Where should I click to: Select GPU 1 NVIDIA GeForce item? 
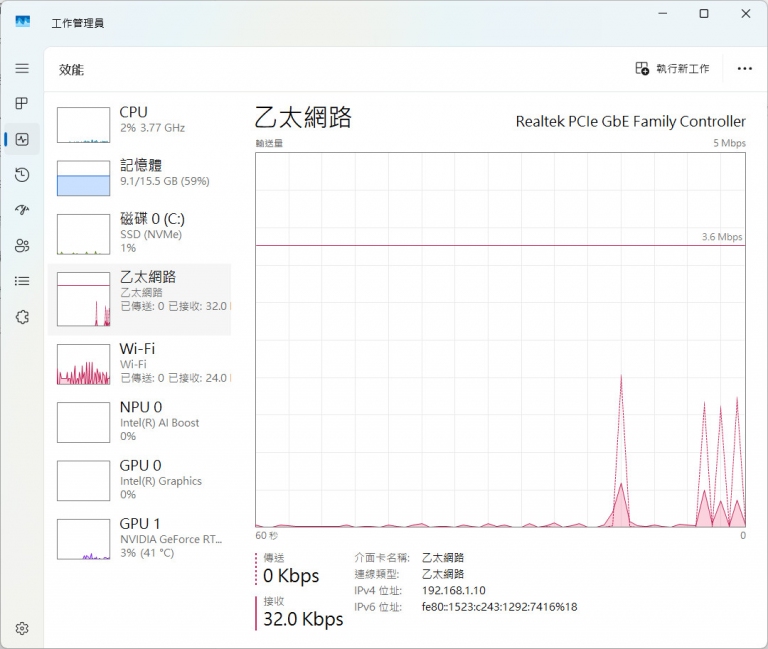click(x=140, y=538)
